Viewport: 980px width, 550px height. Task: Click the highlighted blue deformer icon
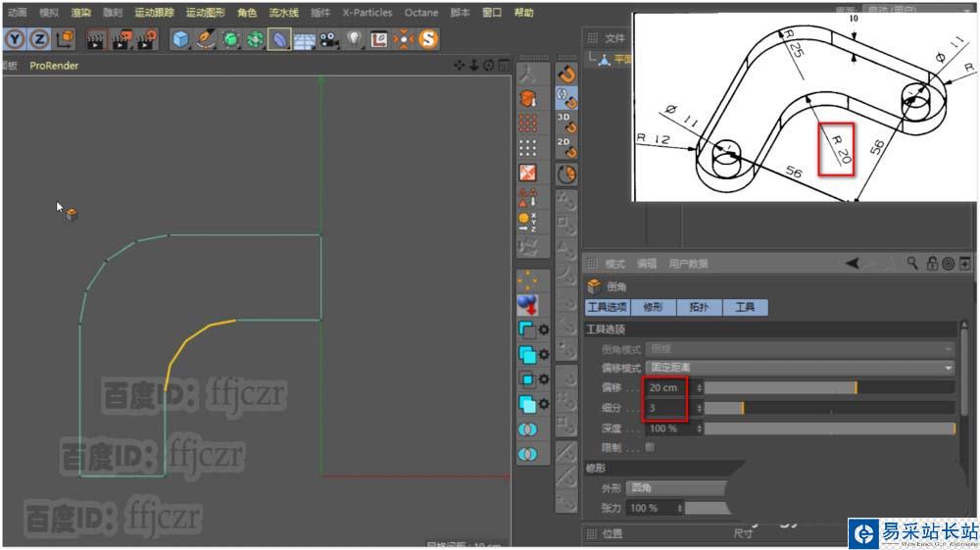point(279,39)
